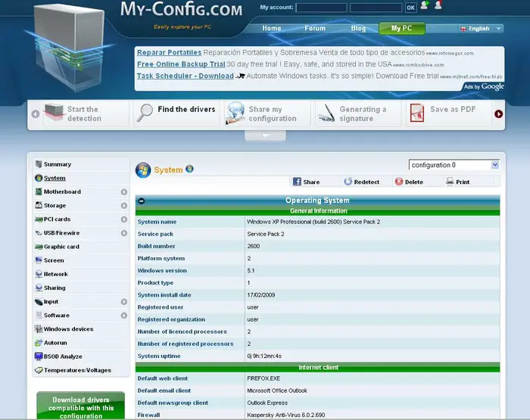The image size is (530, 420).
Task: Expand the panel below the action toolbar
Action: point(265,135)
